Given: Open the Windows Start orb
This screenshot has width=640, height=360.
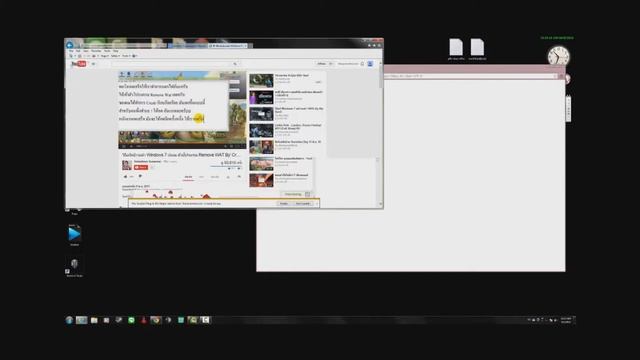Looking at the screenshot, I should tap(69, 320).
